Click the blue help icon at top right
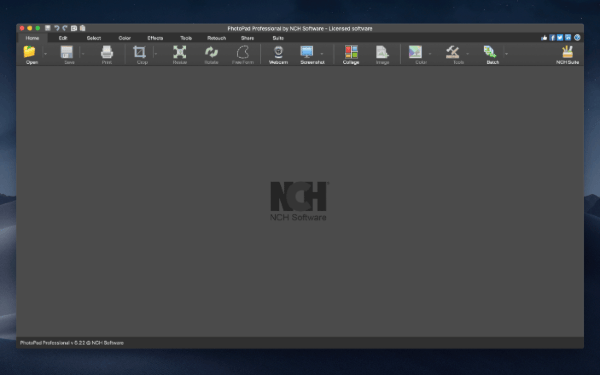Viewport: 600px width, 375px height. [577, 38]
